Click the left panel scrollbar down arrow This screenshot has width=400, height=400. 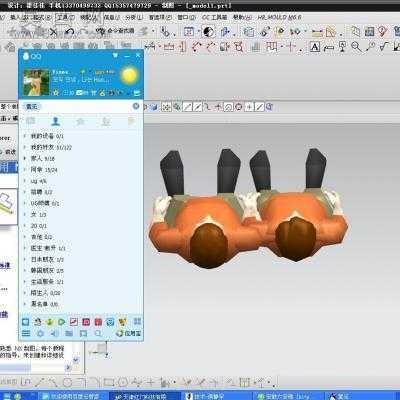click(x=76, y=360)
